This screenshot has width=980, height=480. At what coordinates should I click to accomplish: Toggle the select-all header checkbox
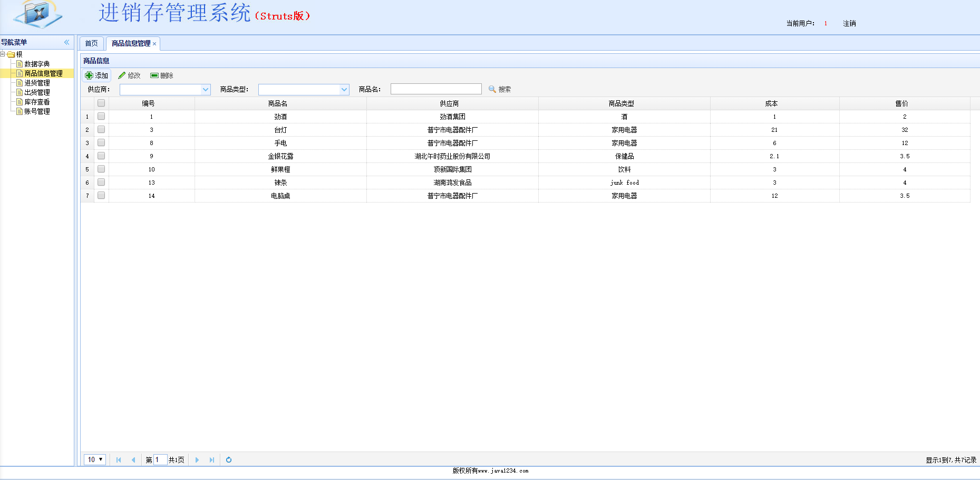pyautogui.click(x=101, y=103)
